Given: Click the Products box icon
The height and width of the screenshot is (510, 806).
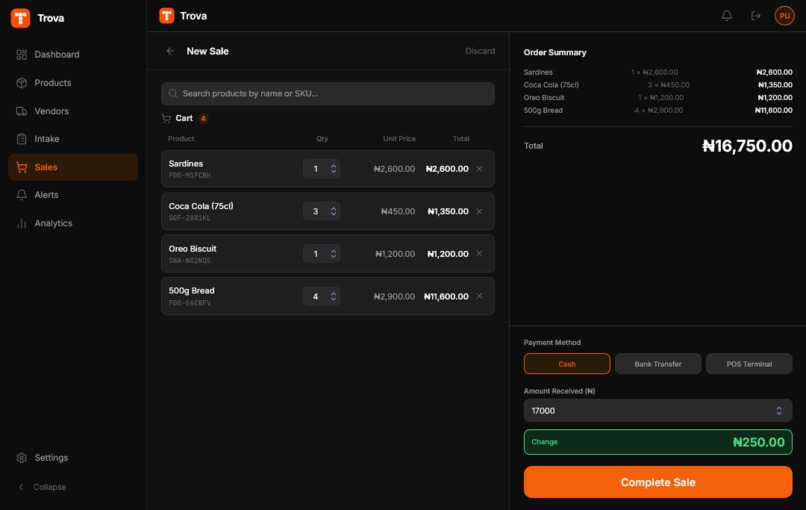Looking at the screenshot, I should 22,83.
